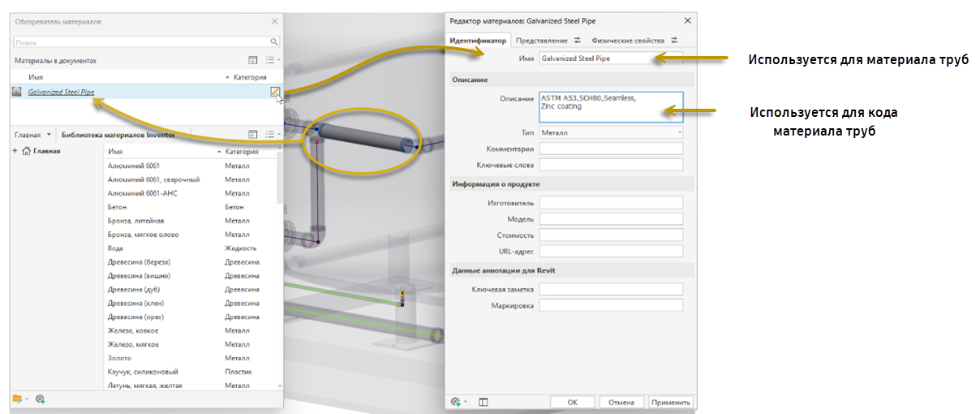Click the Galvanized Steel Pipe material thumbnail

pyautogui.click(x=16, y=93)
